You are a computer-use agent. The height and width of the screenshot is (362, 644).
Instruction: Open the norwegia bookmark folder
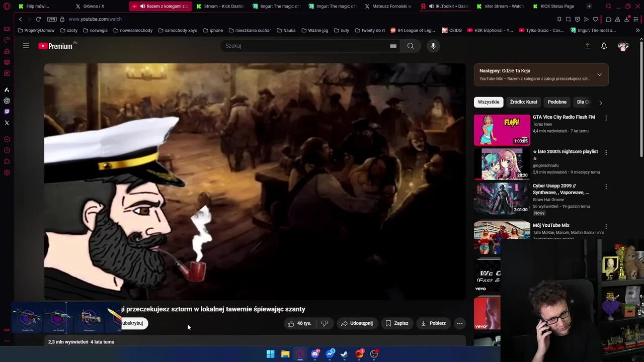[95, 30]
